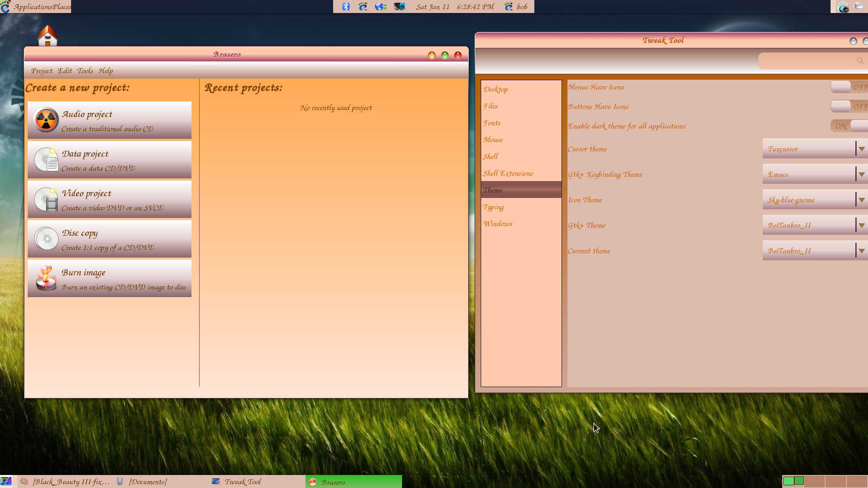868x488 pixels.
Task: Select Windows in Tweak Tool sidebar
Action: pyautogui.click(x=521, y=223)
